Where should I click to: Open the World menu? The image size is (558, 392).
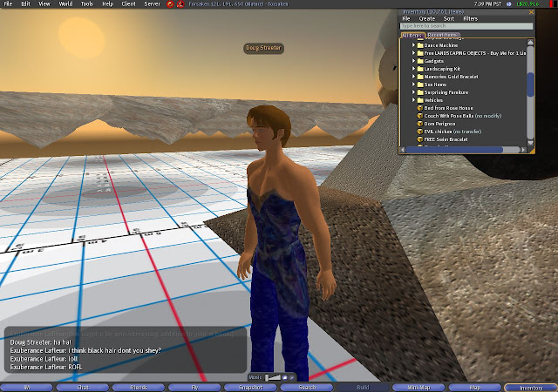(x=65, y=3)
